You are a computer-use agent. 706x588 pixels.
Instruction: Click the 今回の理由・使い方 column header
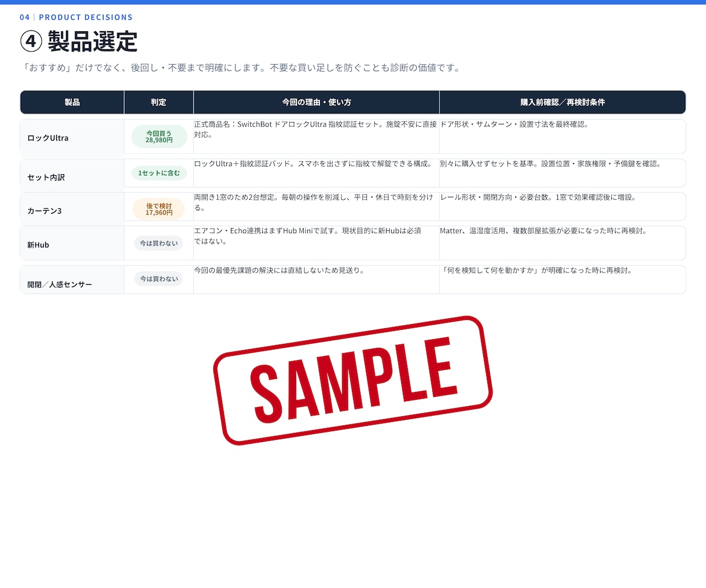click(x=317, y=102)
